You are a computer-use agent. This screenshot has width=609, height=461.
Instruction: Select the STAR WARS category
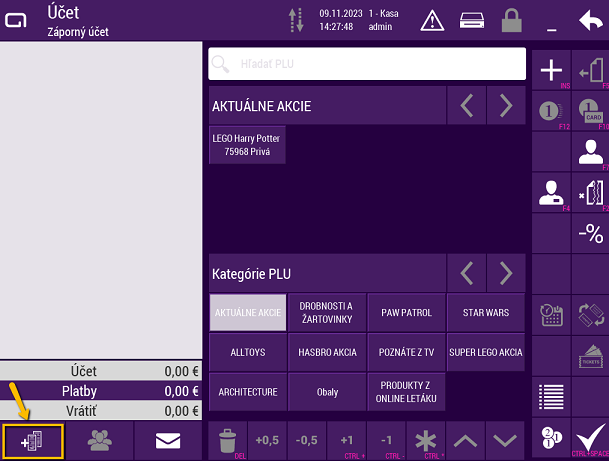point(485,313)
